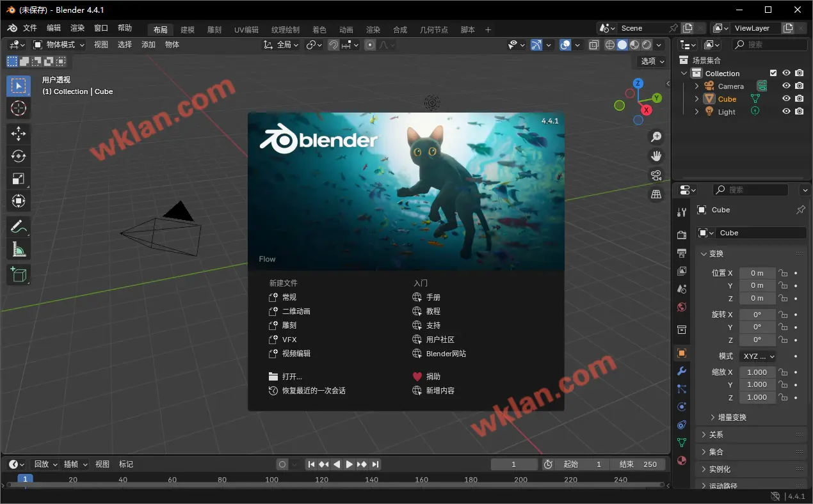
Task: Expand the Delta Transform panel
Action: pyautogui.click(x=728, y=417)
